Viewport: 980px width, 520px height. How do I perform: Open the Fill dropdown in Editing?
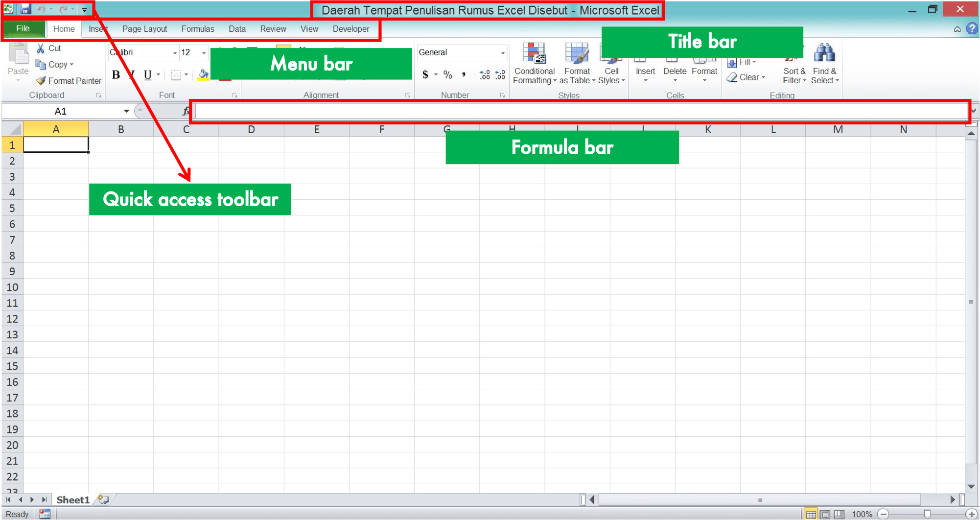(743, 62)
